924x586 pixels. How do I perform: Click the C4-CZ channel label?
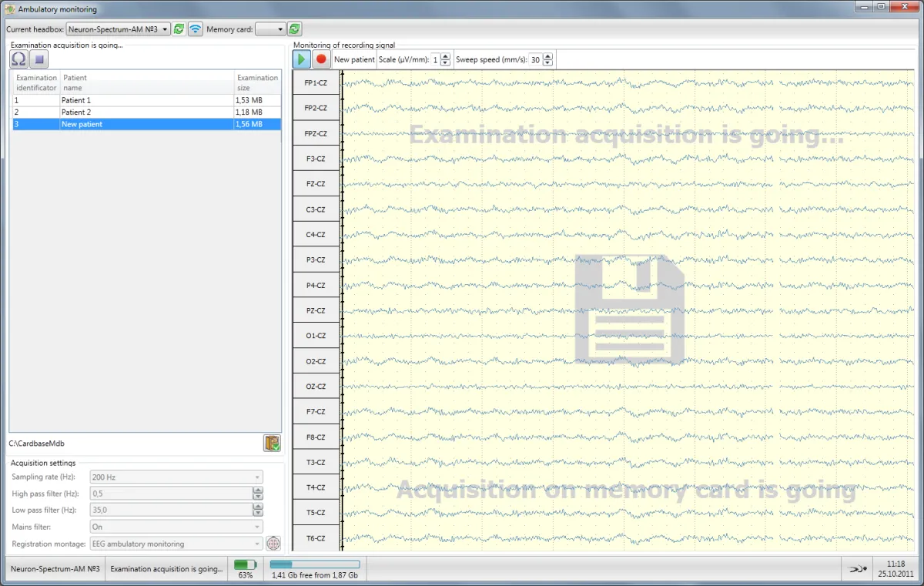(316, 234)
